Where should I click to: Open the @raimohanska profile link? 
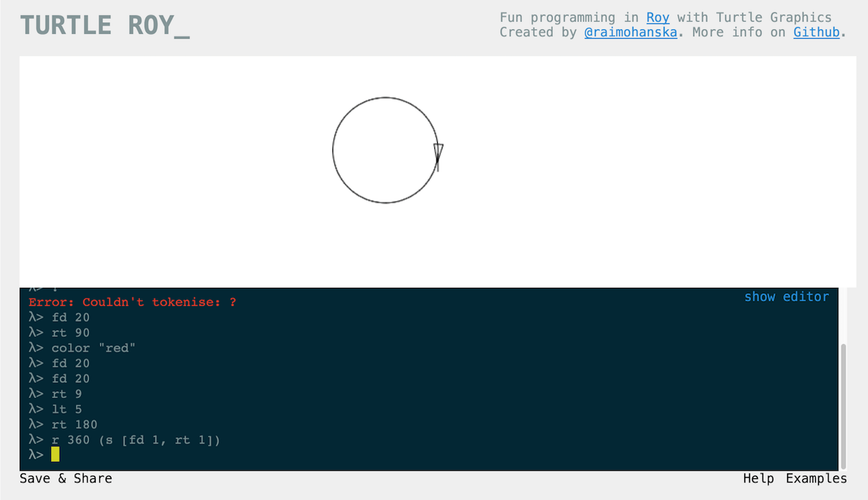pyautogui.click(x=630, y=32)
